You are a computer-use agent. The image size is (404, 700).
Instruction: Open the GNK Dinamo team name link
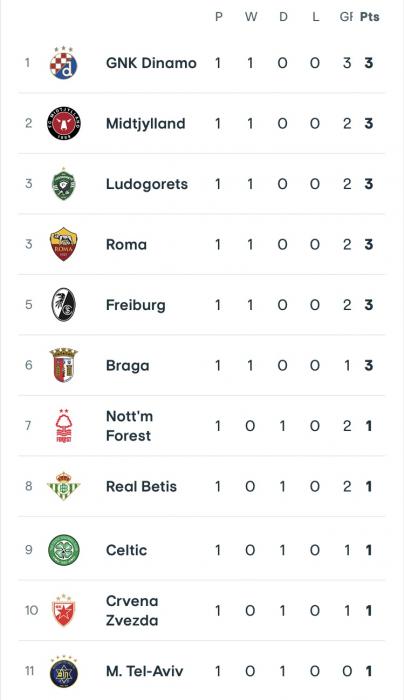pyautogui.click(x=151, y=63)
